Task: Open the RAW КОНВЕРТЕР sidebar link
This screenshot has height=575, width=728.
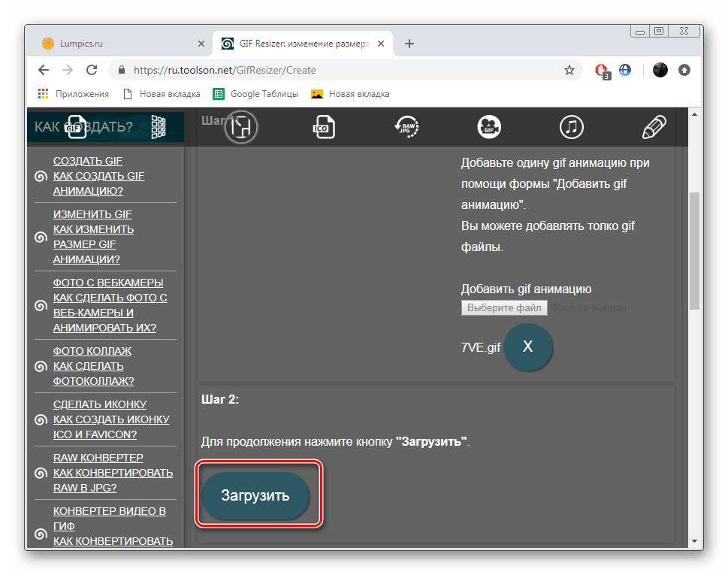Action: coord(98,458)
